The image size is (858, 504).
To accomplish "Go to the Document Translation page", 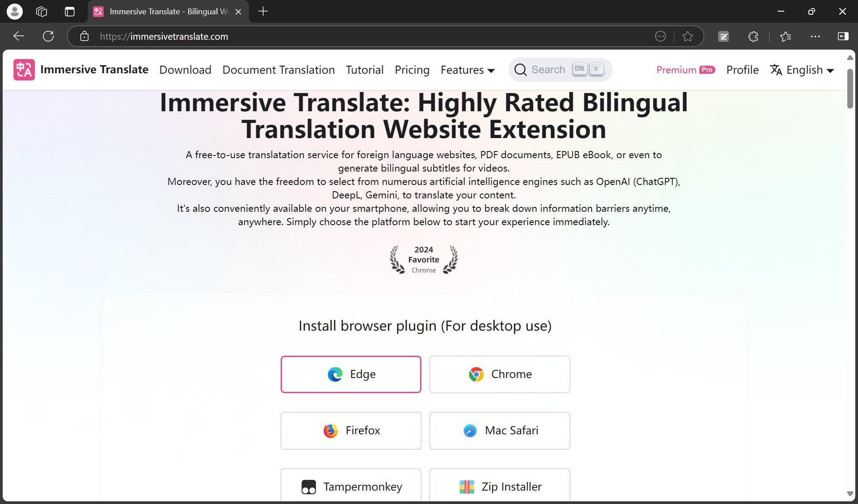I will pyautogui.click(x=278, y=70).
